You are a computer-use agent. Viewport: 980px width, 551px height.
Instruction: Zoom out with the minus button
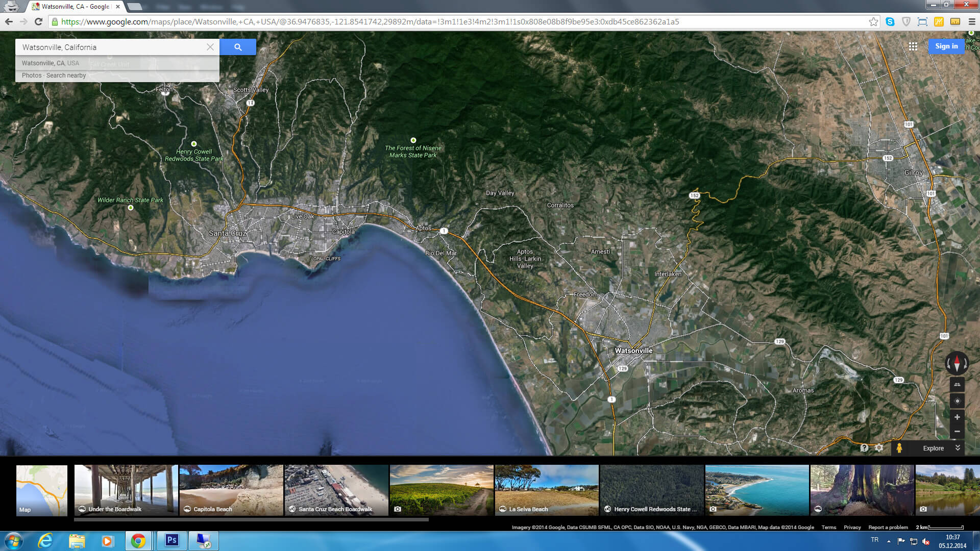(957, 432)
